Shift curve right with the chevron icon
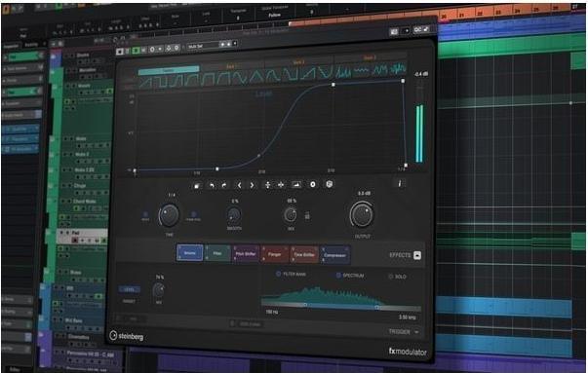The width and height of the screenshot is (588, 373). click(x=252, y=185)
